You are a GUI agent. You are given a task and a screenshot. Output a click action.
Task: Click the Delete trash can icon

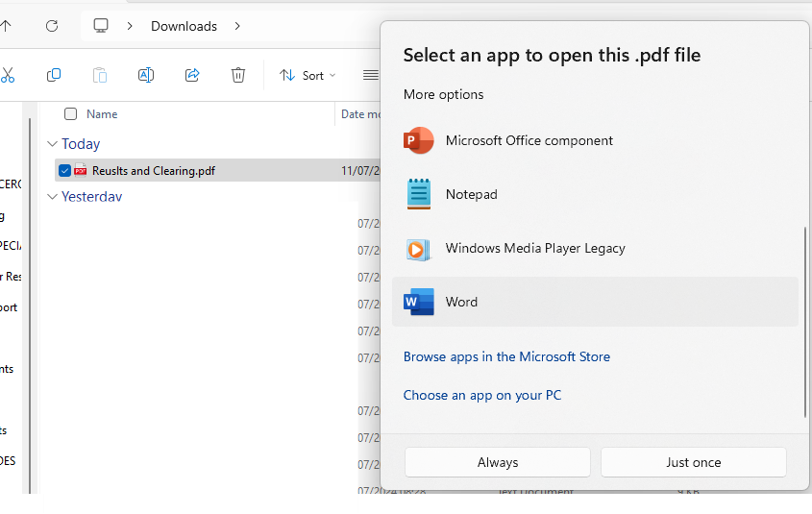tap(238, 75)
